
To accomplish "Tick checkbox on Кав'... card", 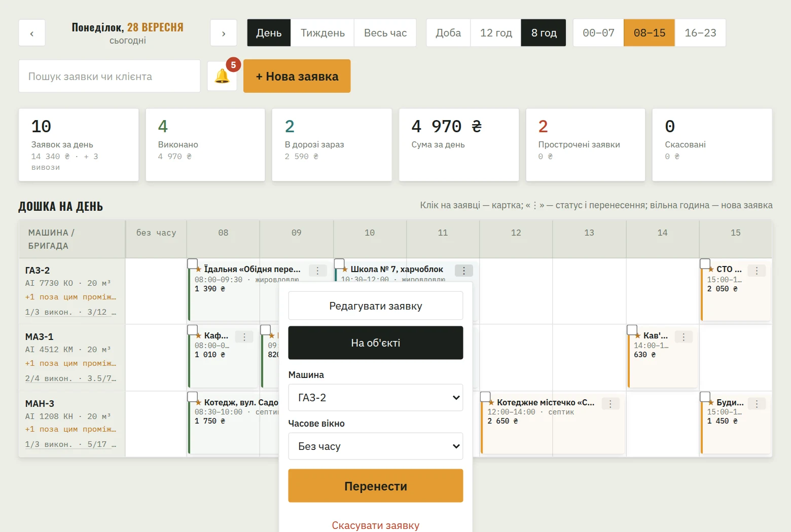I will point(632,330).
